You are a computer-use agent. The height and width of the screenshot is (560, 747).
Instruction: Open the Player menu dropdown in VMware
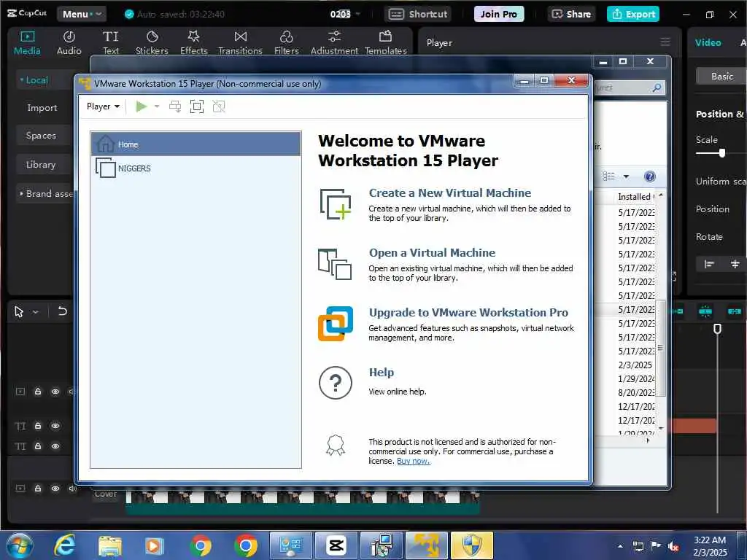coord(103,106)
